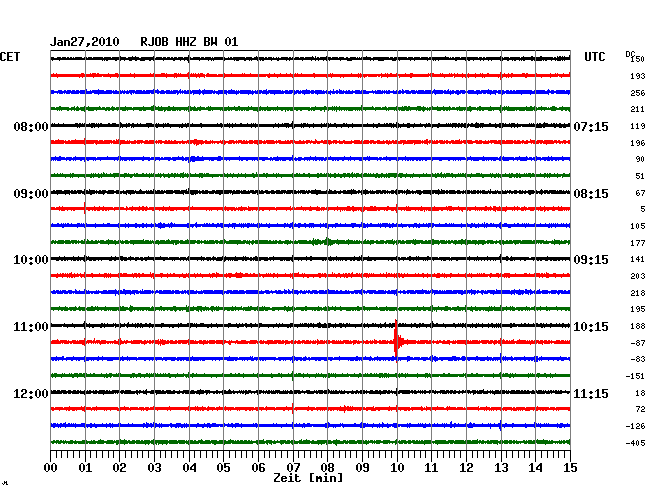Select DC offset value 195
This screenshot has height=494, width=650.
638,309
